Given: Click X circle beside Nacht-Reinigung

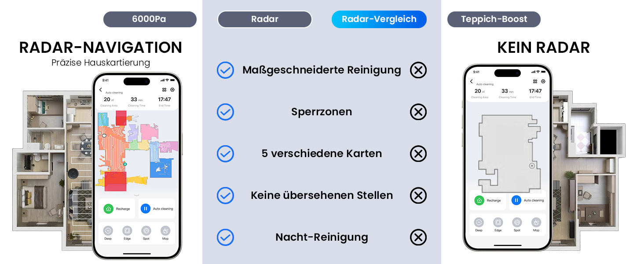Looking at the screenshot, I should pyautogui.click(x=418, y=237).
